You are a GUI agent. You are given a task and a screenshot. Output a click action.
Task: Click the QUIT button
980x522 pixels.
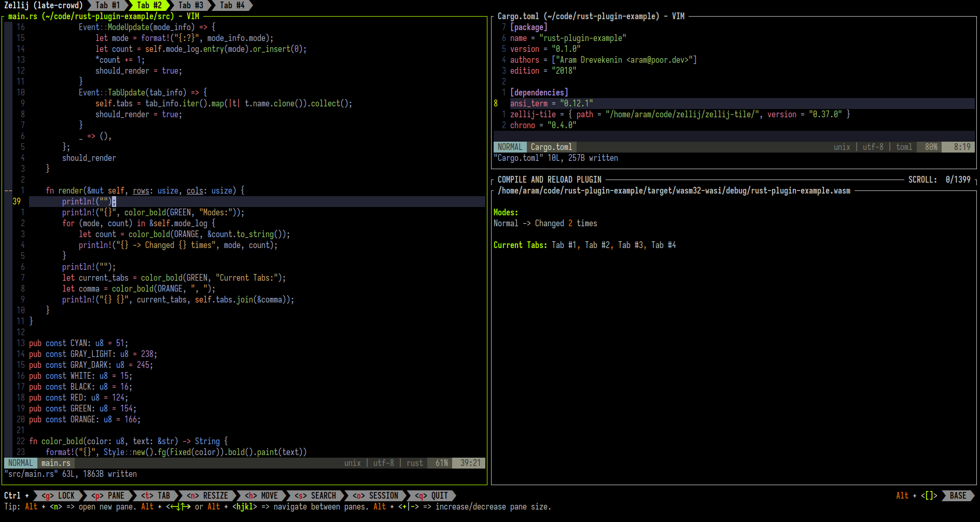point(431,496)
